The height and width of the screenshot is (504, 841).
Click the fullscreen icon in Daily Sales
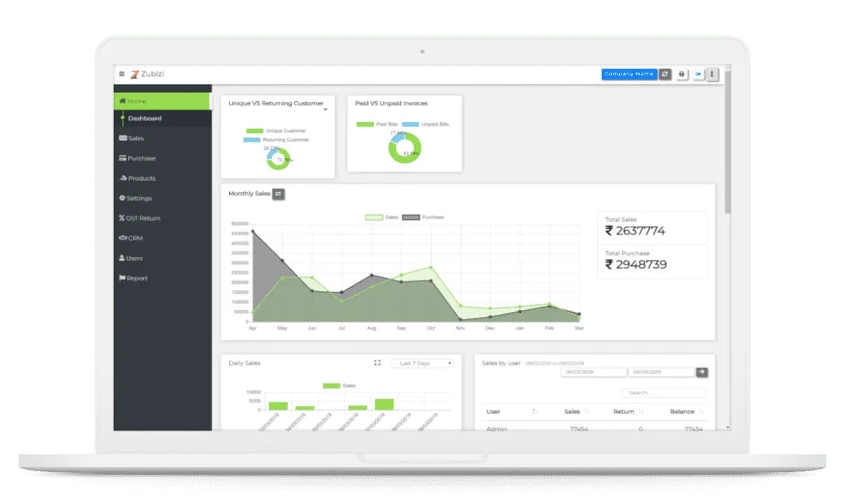click(377, 363)
